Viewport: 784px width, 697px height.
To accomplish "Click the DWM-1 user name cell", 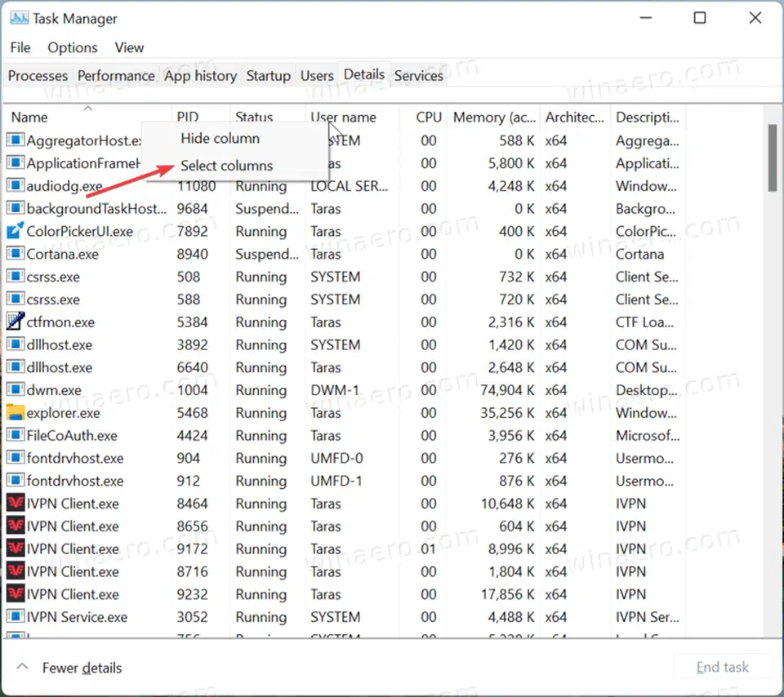I will pos(335,390).
